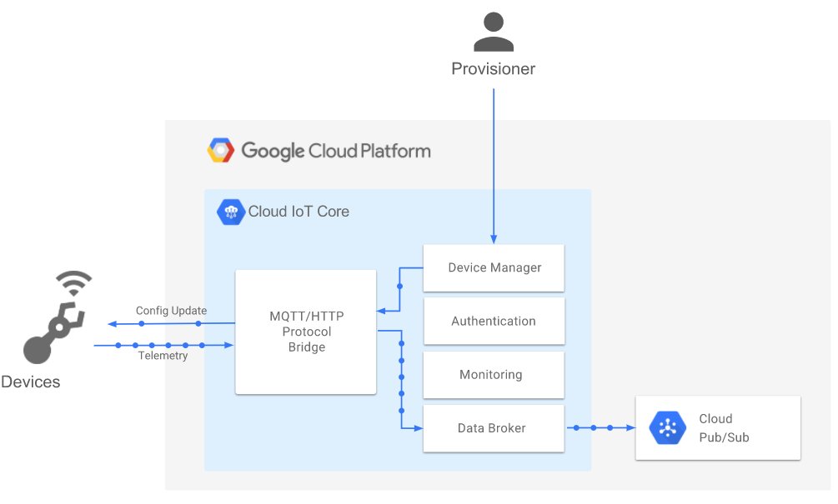Toggle the Config Update arrow

(167, 322)
